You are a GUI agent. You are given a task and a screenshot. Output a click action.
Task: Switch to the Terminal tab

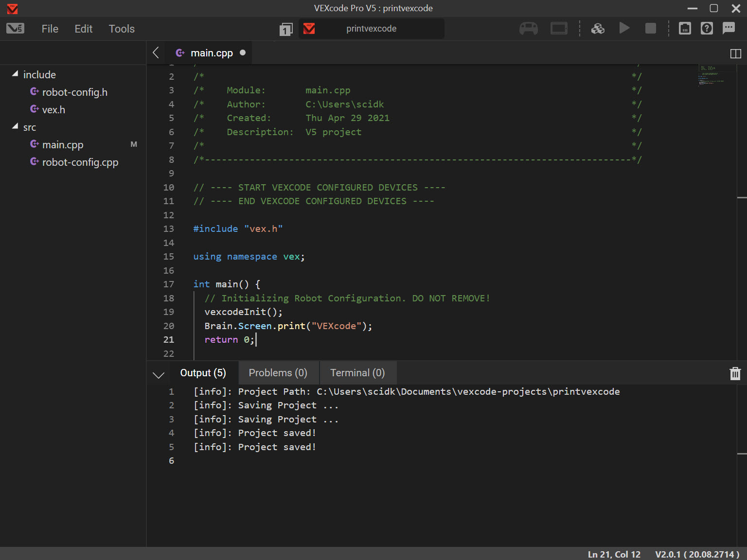(358, 372)
